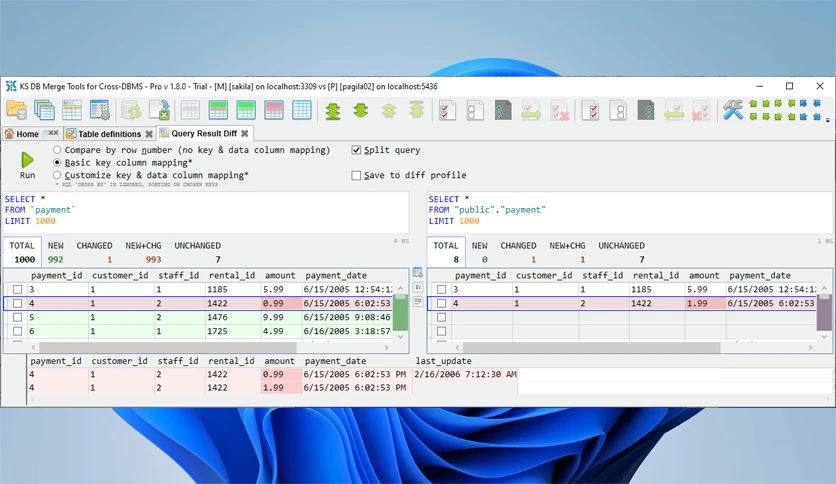Select right grid cell amount 1.99
The height and width of the screenshot is (484, 836).
coord(705,303)
